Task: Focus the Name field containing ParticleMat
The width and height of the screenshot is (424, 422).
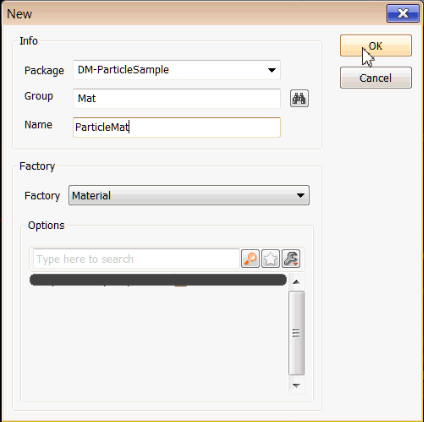Action: [177, 127]
